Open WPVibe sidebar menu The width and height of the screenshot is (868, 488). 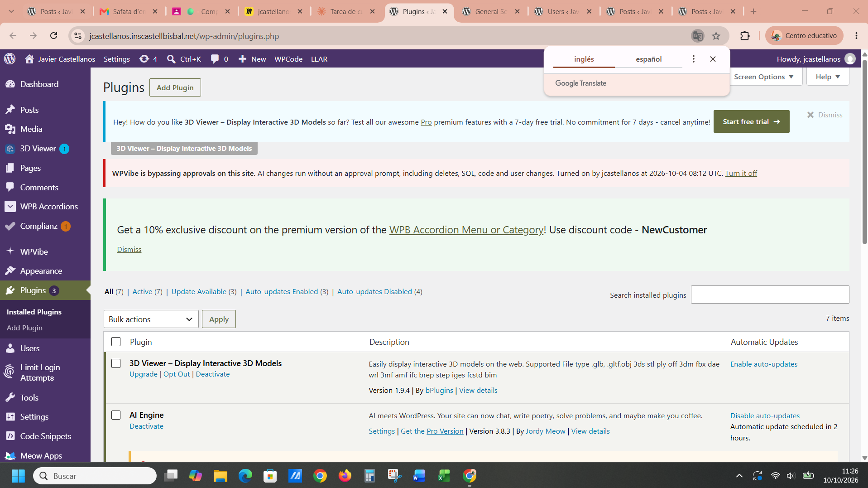pos(34,251)
